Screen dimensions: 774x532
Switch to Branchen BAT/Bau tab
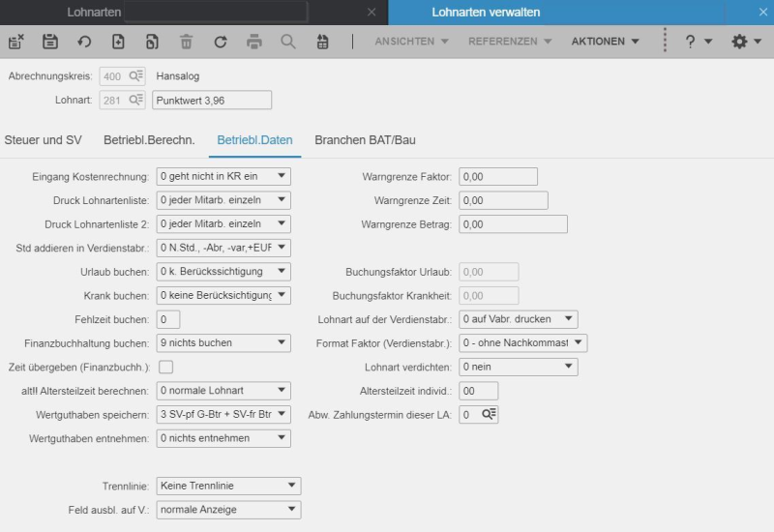pyautogui.click(x=366, y=140)
